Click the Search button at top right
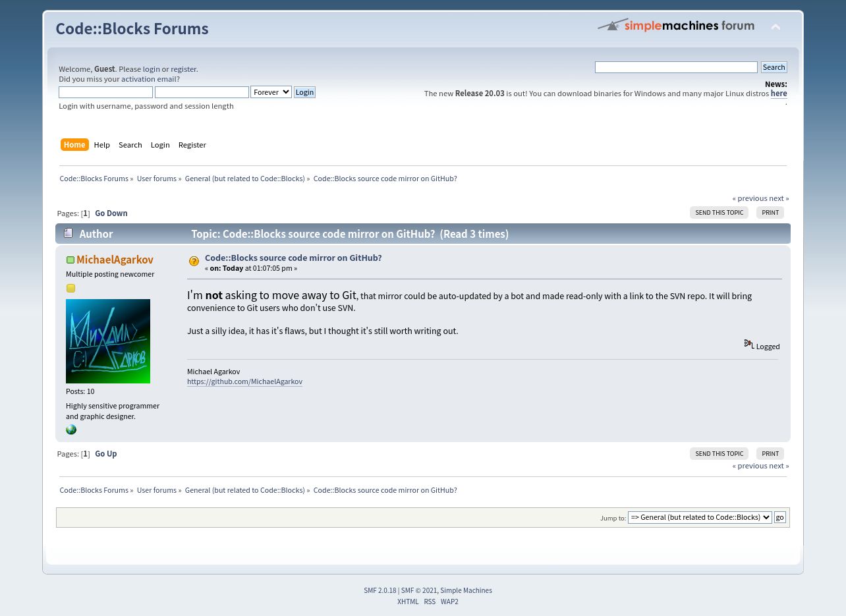This screenshot has width=846, height=616. pyautogui.click(x=774, y=67)
